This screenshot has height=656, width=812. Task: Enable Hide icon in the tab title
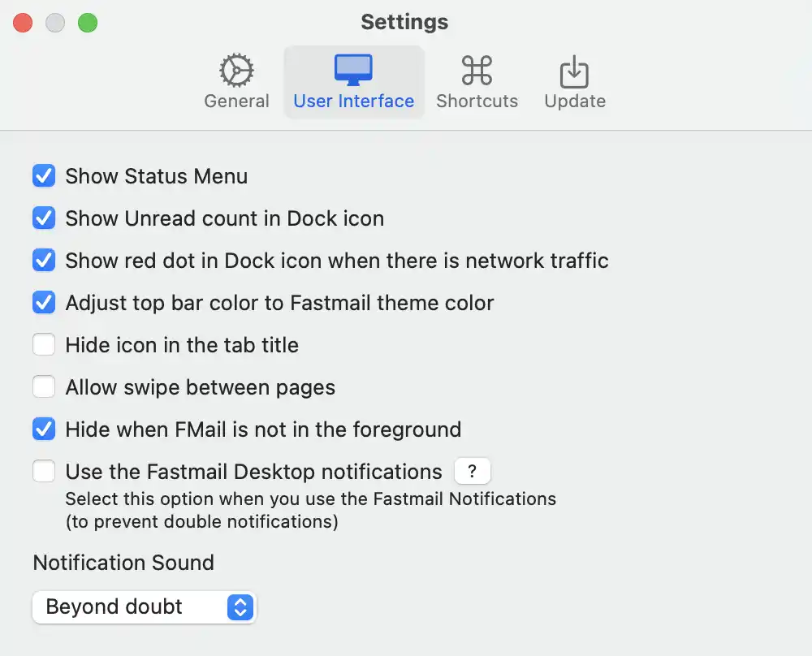pos(44,344)
